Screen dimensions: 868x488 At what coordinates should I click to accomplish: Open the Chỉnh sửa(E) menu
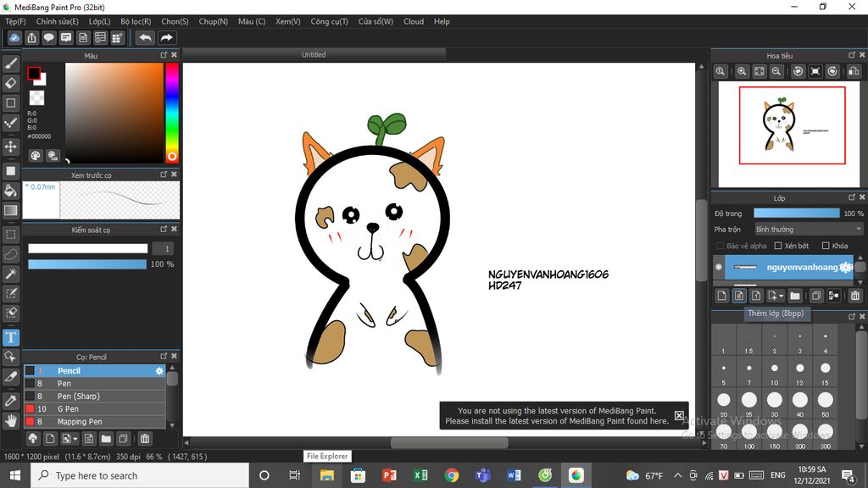tap(58, 21)
